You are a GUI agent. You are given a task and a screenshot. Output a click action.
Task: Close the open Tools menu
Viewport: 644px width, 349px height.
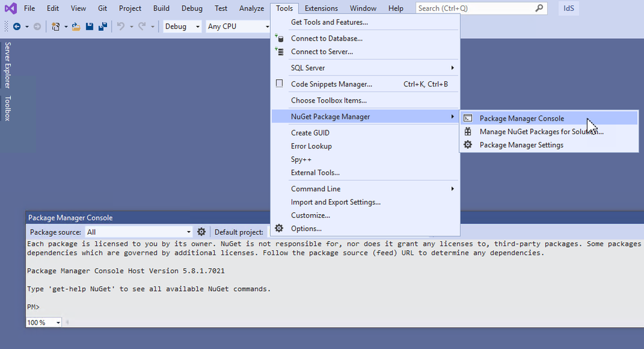click(x=284, y=8)
